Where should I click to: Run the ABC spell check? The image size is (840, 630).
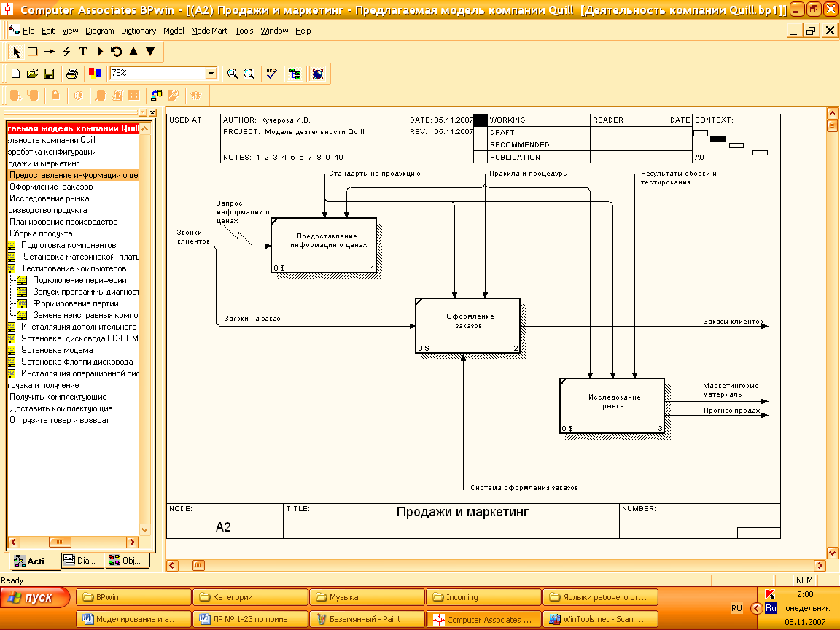271,74
